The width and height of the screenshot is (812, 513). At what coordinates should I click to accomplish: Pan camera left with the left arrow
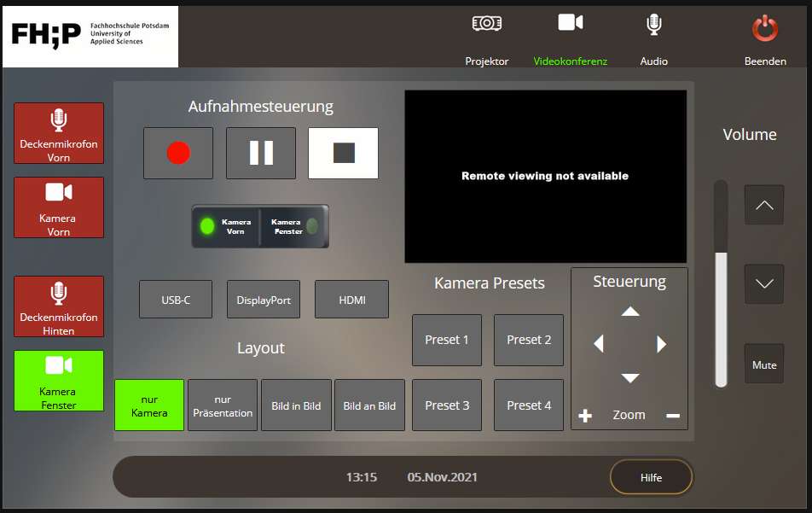pos(599,344)
